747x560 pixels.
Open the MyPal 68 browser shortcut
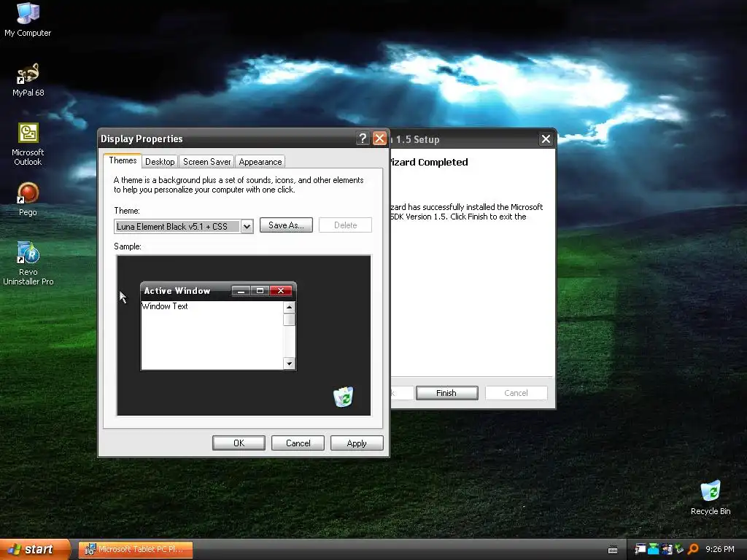tap(28, 79)
